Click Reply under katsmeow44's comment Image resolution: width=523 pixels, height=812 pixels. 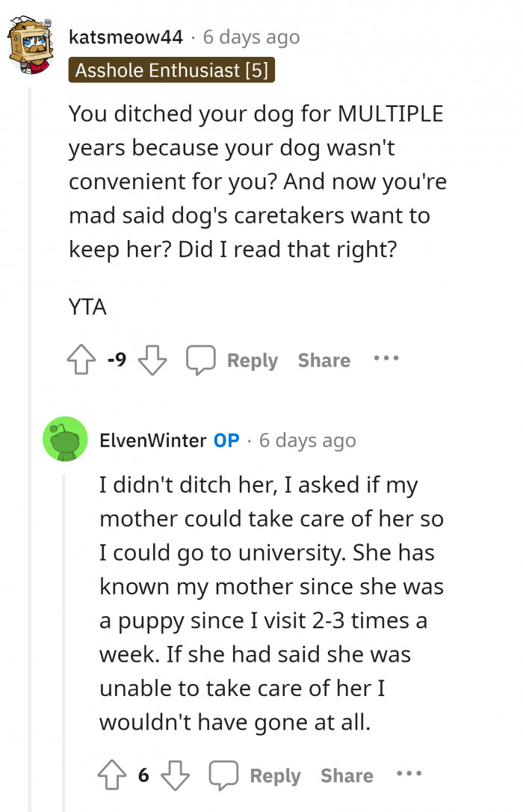pyautogui.click(x=253, y=360)
